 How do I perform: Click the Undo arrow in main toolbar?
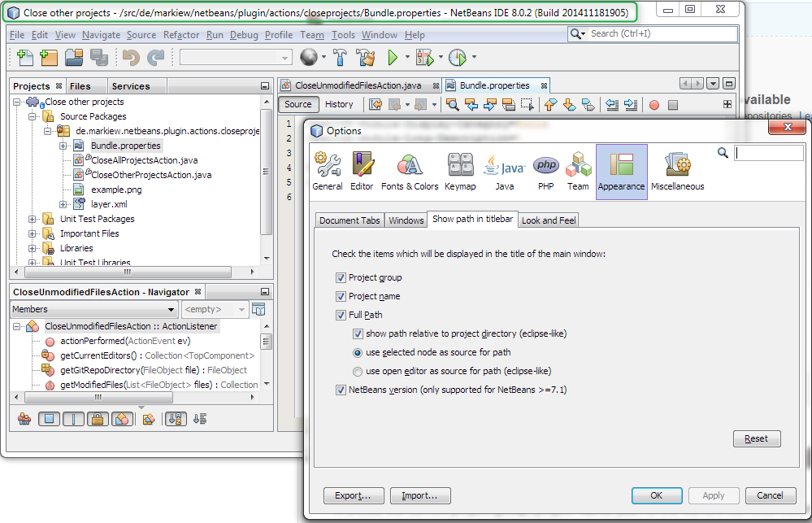point(131,57)
